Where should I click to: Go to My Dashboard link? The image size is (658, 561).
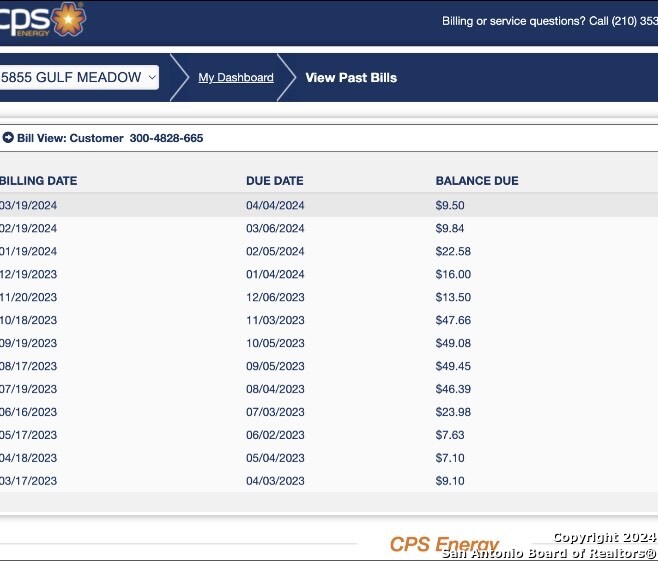(236, 78)
